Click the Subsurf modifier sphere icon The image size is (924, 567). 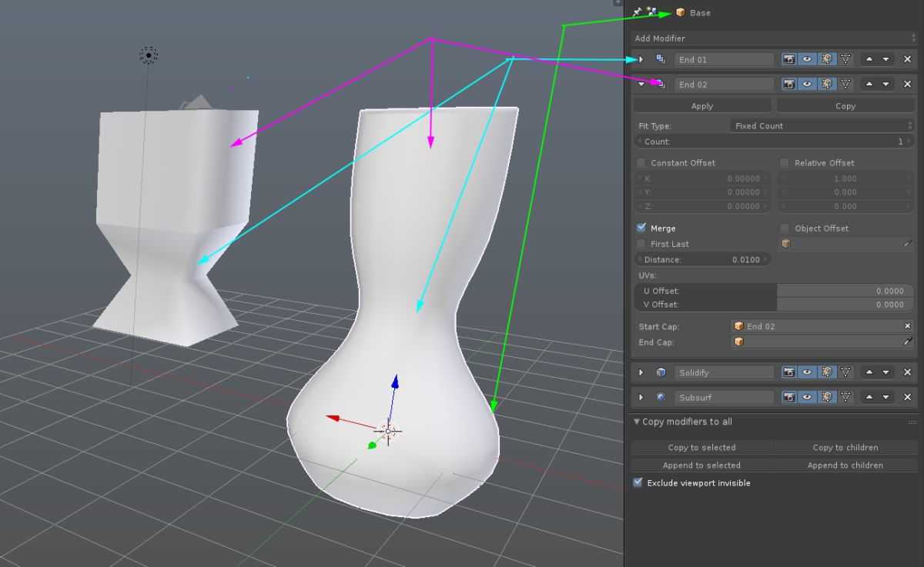(661, 398)
